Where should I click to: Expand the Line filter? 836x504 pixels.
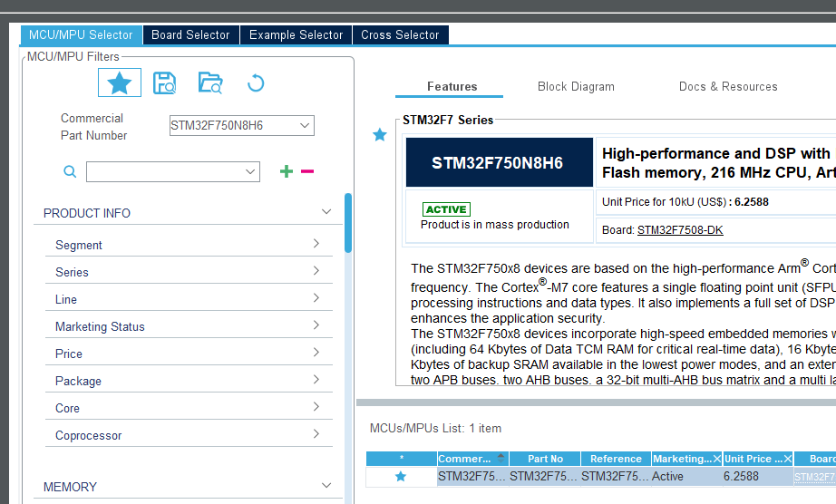click(316, 298)
